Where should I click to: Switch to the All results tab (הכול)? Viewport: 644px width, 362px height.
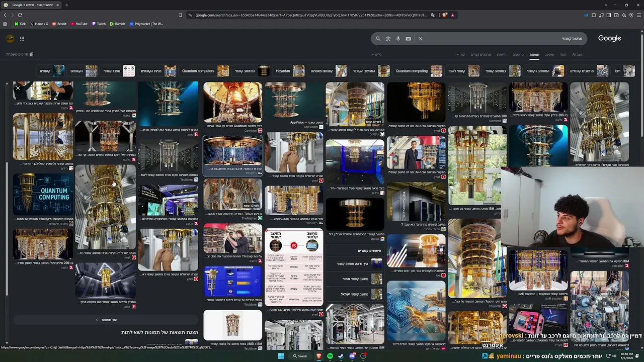[x=563, y=54]
